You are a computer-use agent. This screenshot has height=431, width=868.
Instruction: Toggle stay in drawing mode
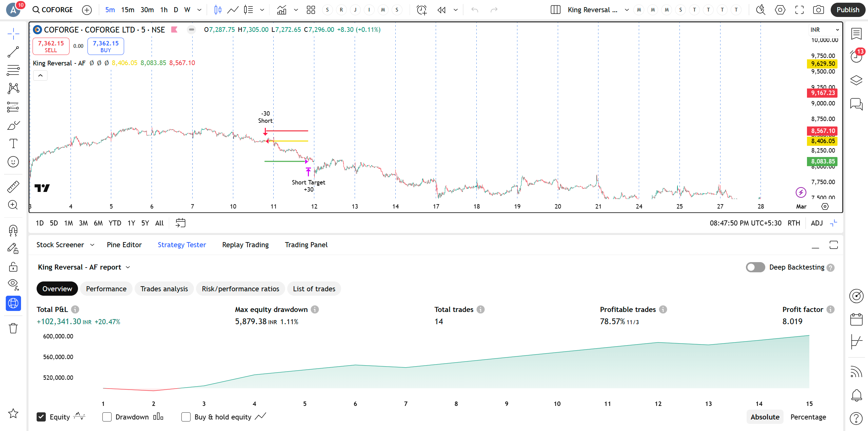13,249
